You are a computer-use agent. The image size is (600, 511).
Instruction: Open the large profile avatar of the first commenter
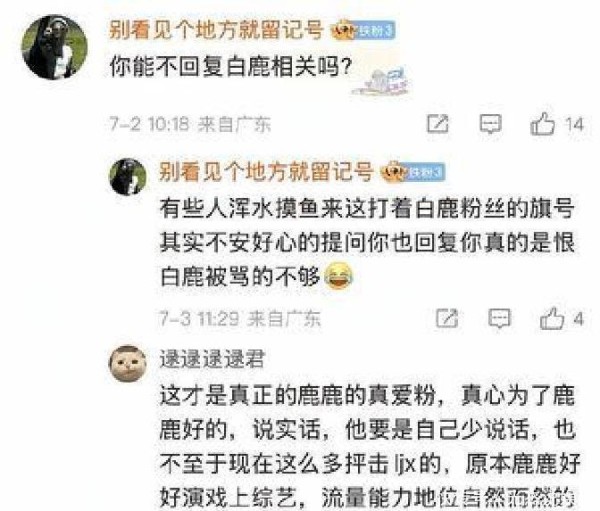54,47
